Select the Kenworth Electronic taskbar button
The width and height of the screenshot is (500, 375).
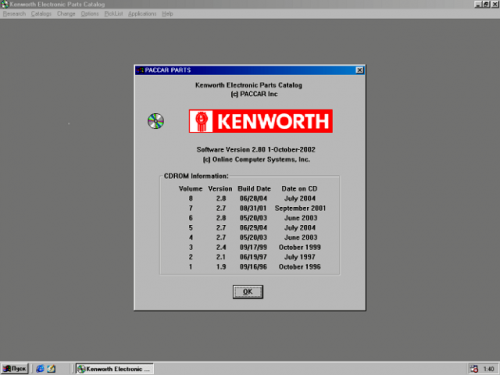click(114, 369)
